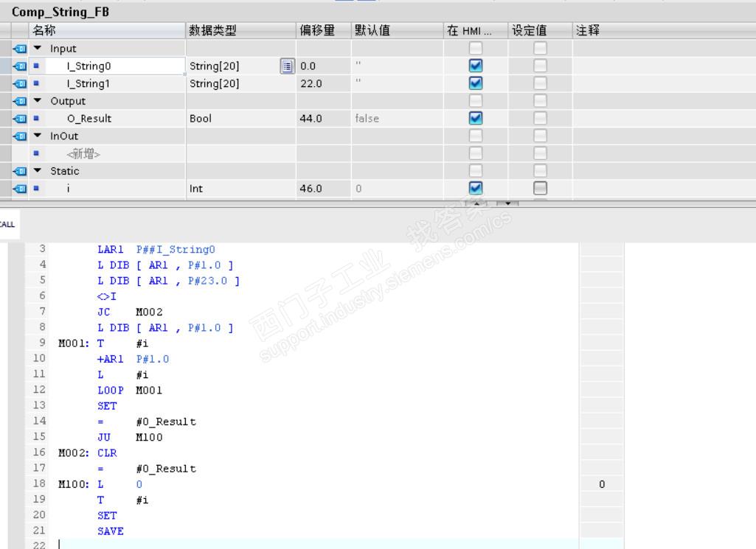
Task: Click the 名称 column header
Action: (x=108, y=30)
